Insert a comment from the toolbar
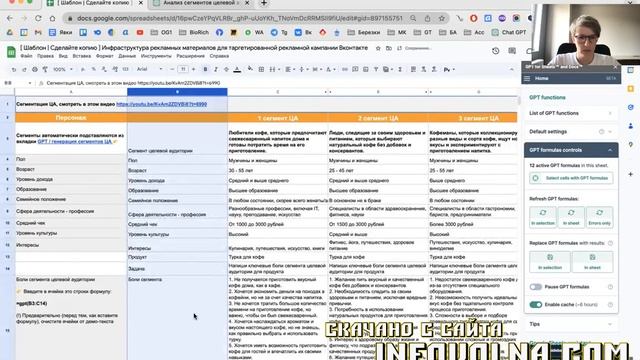Screen dimensions: 640x360 (355, 69)
